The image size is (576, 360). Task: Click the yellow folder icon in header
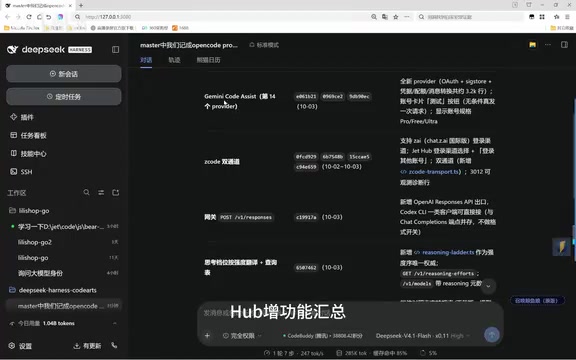[532, 45]
